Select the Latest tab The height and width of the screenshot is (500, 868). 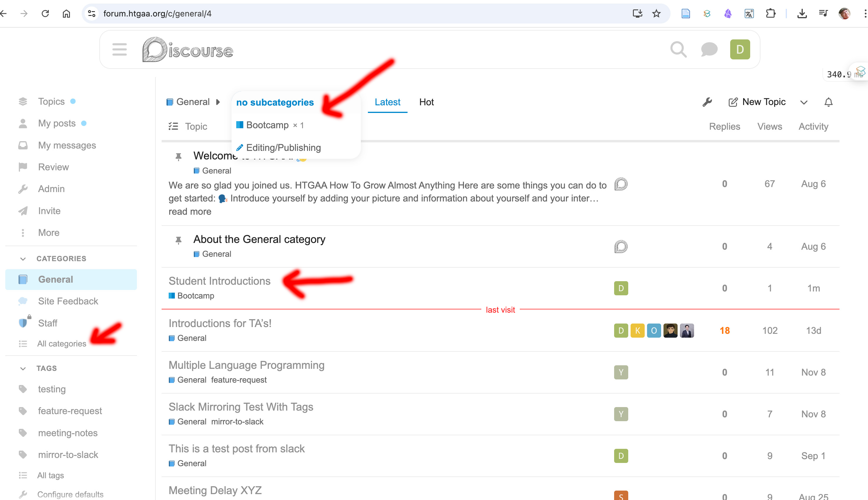387,102
